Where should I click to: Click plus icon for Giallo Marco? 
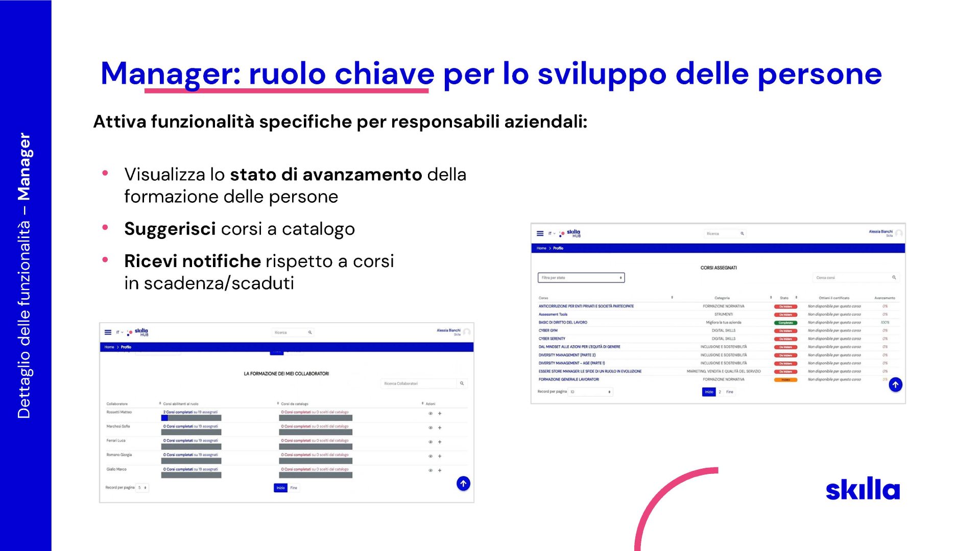coord(440,470)
